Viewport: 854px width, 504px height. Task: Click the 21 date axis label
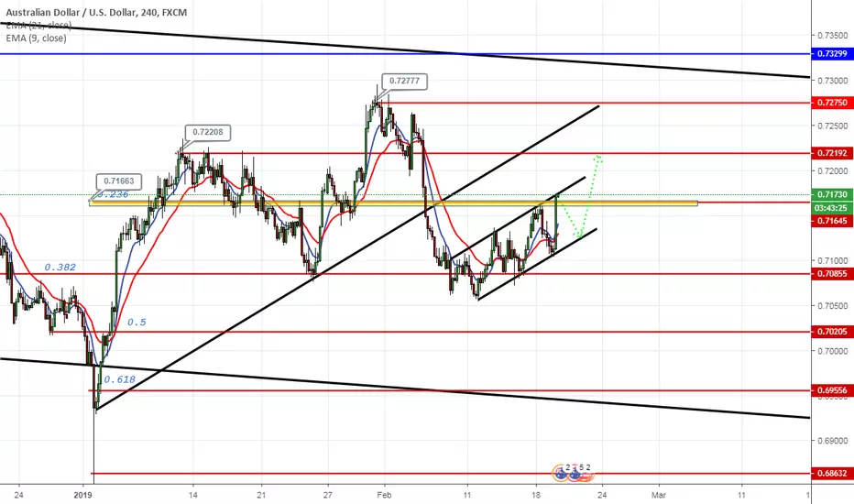261,495
